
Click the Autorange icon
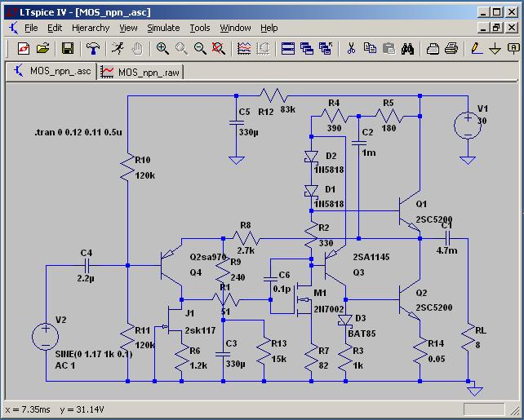[263, 49]
